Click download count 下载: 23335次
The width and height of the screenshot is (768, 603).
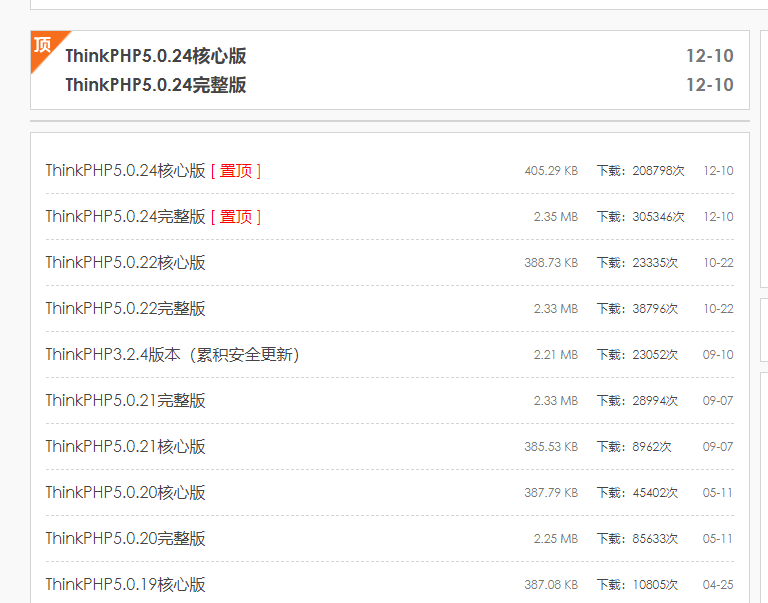coord(637,263)
